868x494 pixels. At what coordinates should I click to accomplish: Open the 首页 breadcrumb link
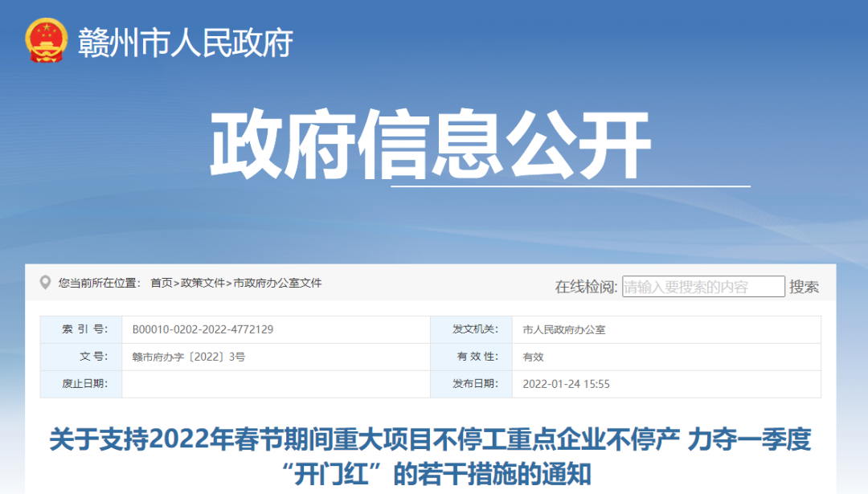point(162,281)
